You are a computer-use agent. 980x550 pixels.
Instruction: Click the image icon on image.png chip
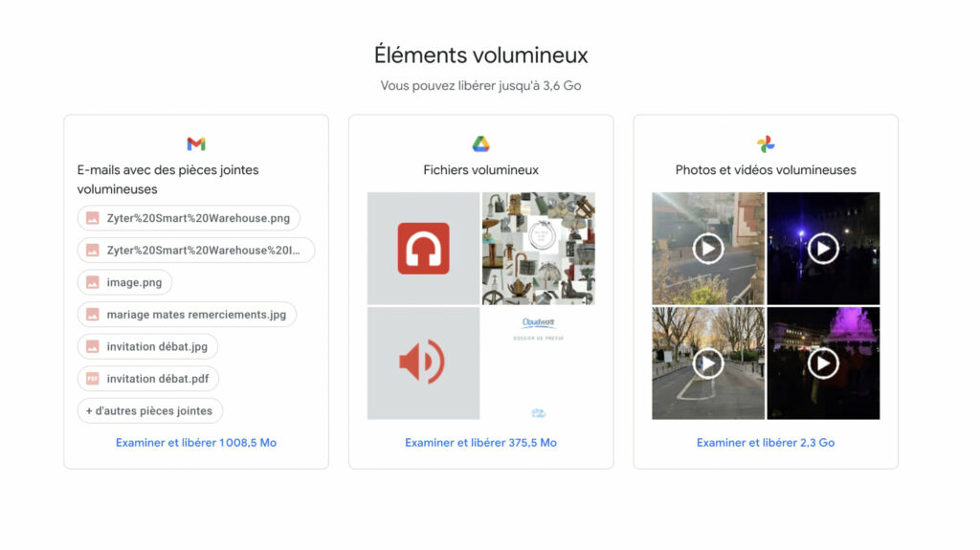coord(93,282)
